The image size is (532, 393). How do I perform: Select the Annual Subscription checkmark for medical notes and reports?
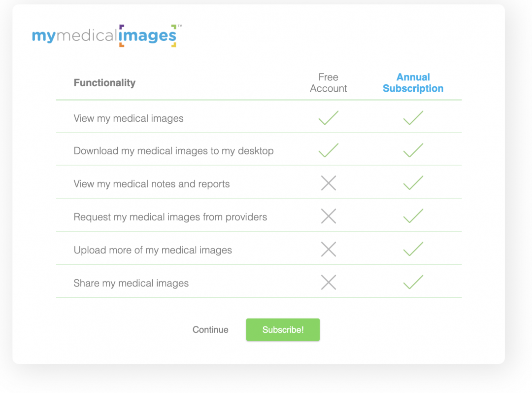coord(413,183)
